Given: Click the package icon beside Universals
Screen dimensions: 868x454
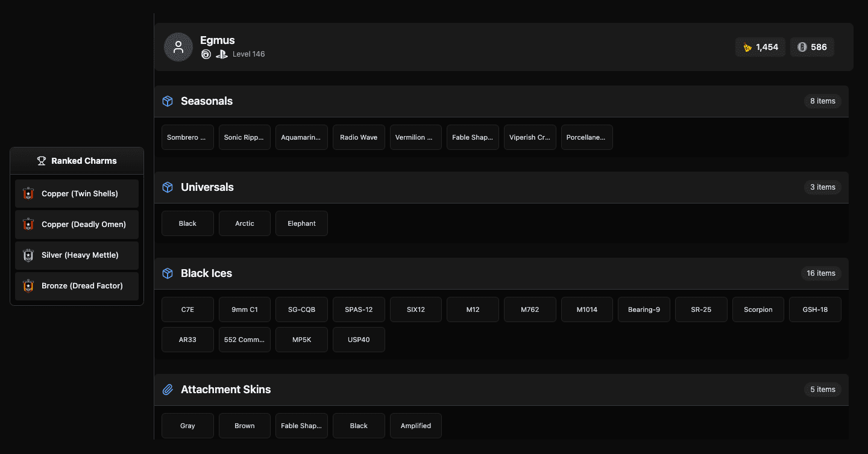Looking at the screenshot, I should pos(168,187).
